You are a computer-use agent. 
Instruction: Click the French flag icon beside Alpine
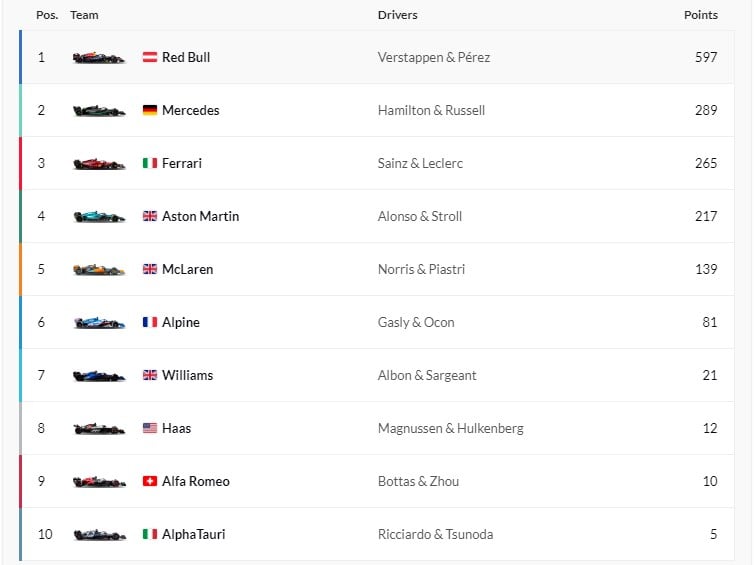(x=150, y=322)
